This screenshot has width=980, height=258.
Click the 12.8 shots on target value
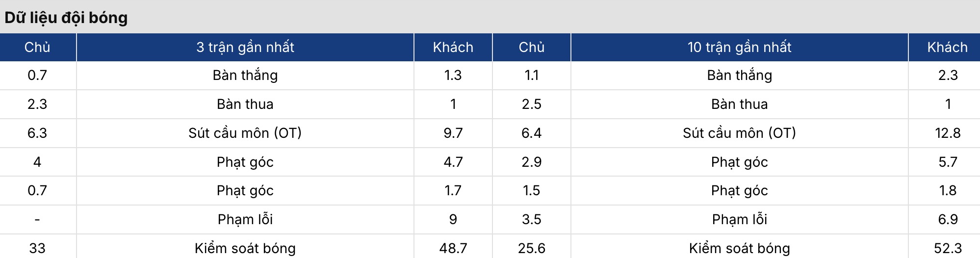click(x=948, y=133)
